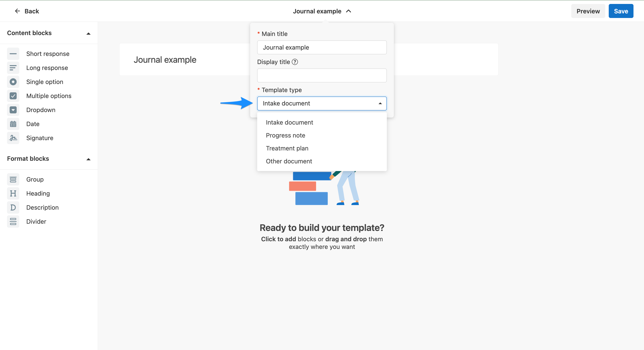Pick Other document template type
This screenshot has height=350, width=644.
[322, 161]
